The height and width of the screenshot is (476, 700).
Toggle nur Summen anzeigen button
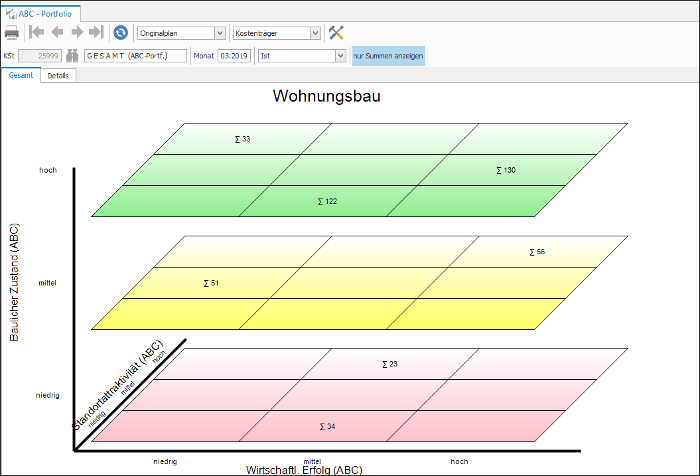click(388, 56)
